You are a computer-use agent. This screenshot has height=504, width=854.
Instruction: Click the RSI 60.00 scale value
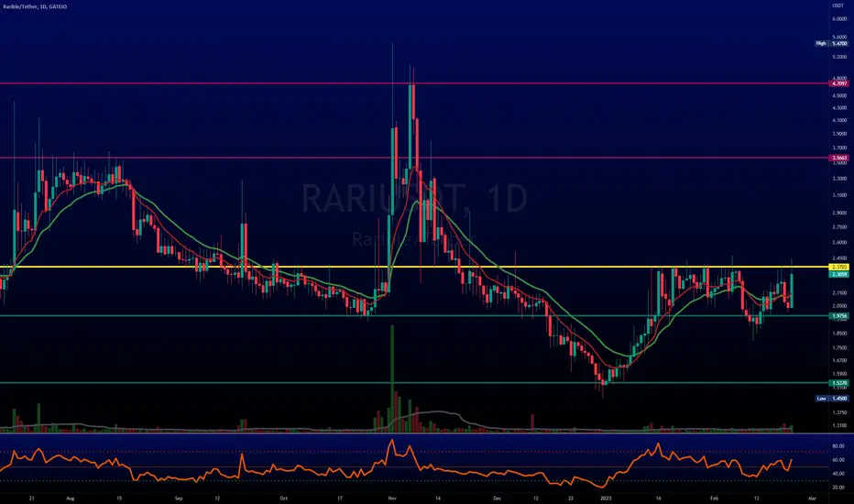pyautogui.click(x=838, y=460)
